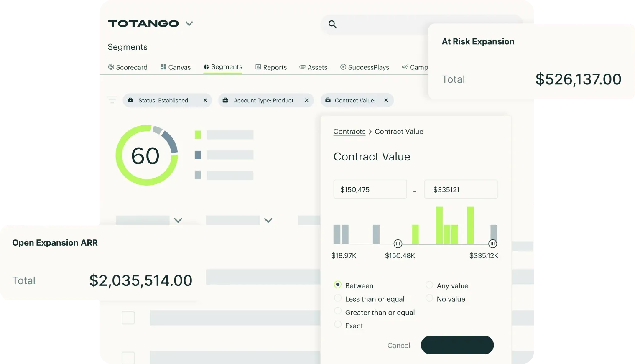This screenshot has width=635, height=364.
Task: Click Cancel in Contract Value panel
Action: pyautogui.click(x=399, y=345)
